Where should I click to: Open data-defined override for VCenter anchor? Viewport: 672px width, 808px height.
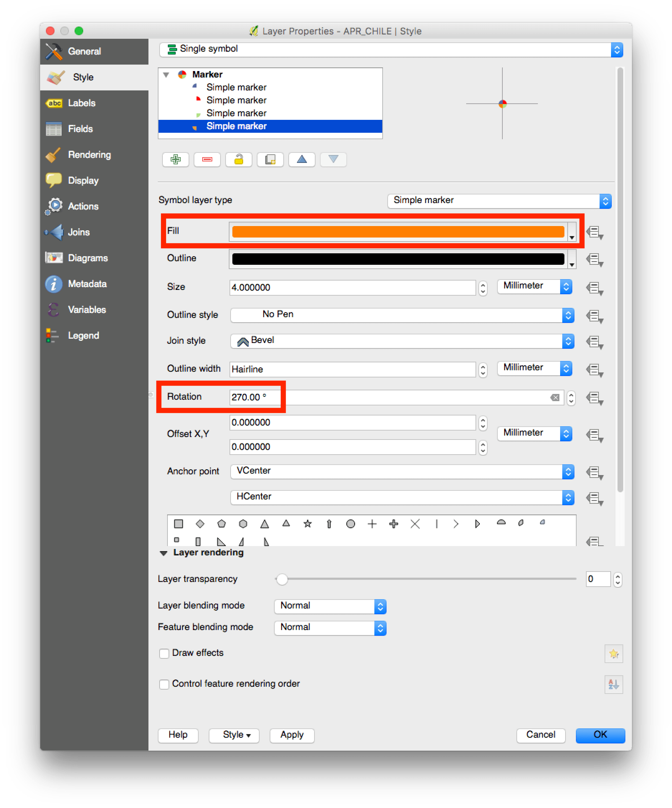click(594, 473)
